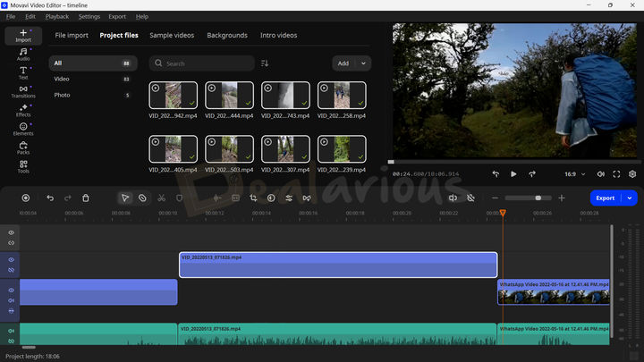The image size is (644, 362).
Task: Open the 16:9 aspect ratio dropdown
Action: click(573, 173)
